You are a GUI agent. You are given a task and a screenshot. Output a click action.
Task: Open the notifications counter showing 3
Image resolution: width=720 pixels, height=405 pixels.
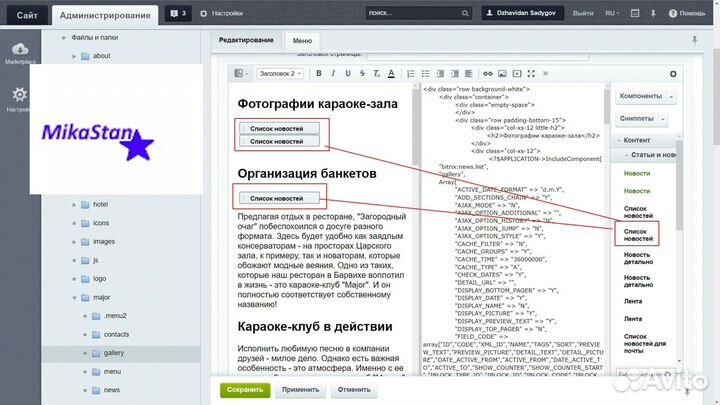pos(178,13)
